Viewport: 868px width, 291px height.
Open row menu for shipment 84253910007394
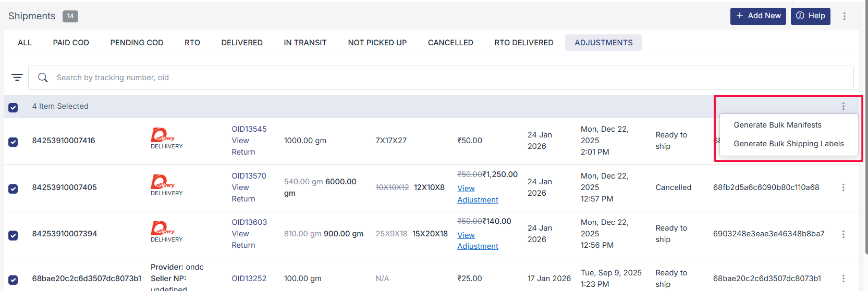[x=843, y=234]
